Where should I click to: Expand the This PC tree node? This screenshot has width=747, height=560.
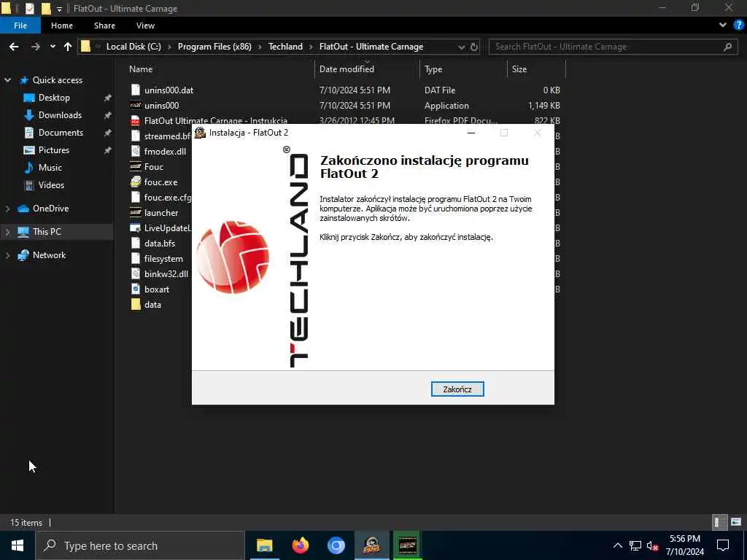click(7, 232)
